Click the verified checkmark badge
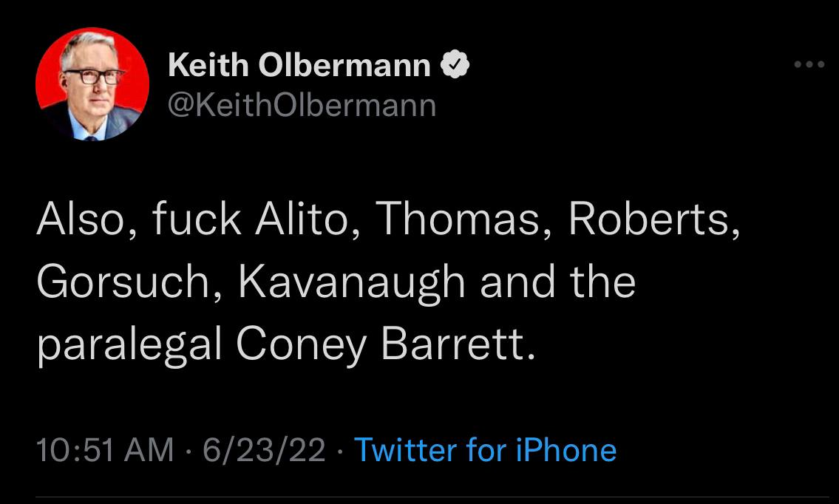This screenshot has width=839, height=504. click(456, 67)
